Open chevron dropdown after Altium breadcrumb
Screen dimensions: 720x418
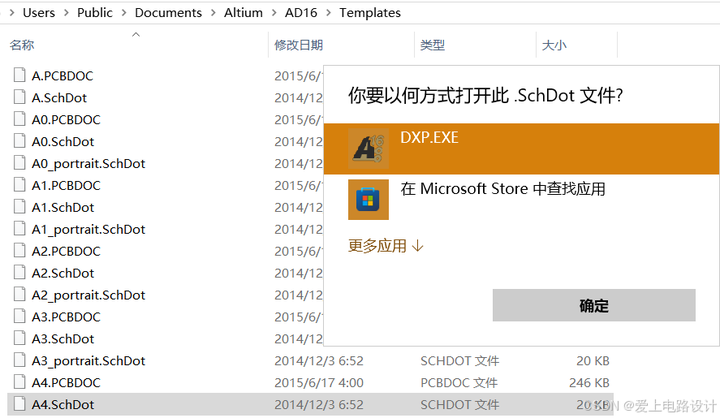click(x=274, y=13)
